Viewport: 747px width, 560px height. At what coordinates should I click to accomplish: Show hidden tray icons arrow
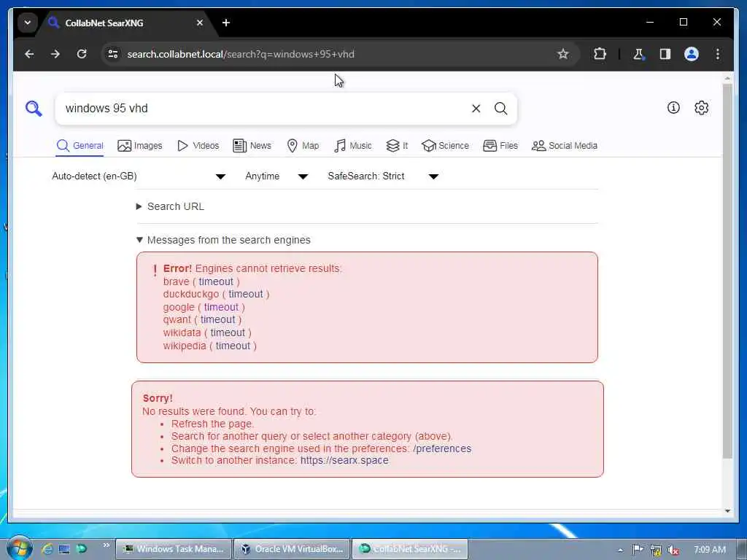click(620, 550)
